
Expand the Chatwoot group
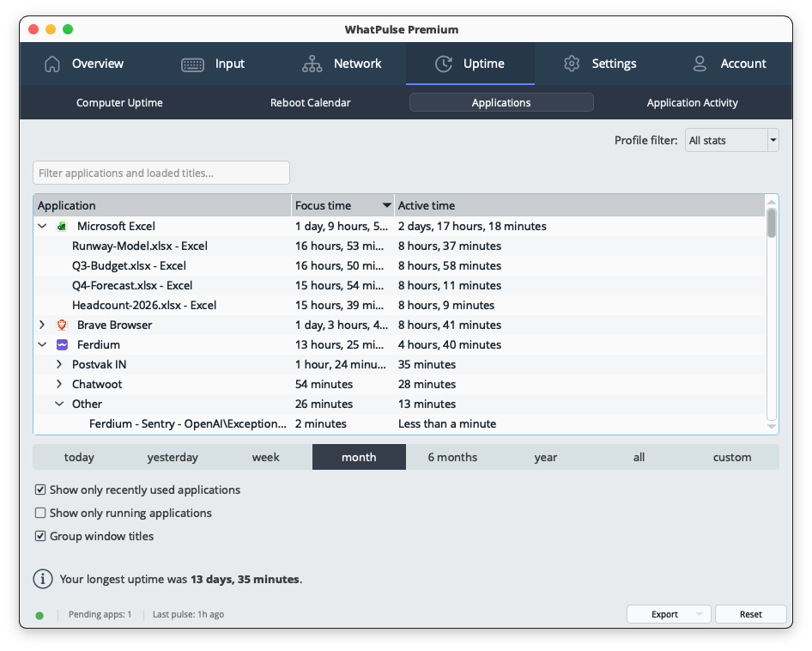click(x=59, y=384)
